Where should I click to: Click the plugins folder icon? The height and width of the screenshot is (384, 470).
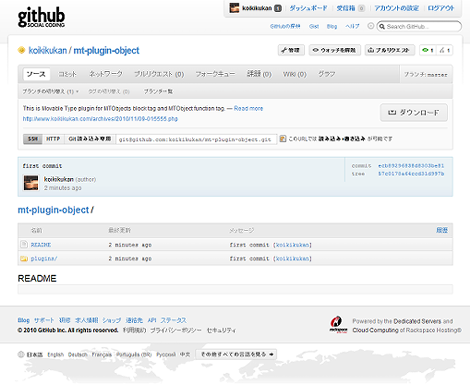click(24, 258)
